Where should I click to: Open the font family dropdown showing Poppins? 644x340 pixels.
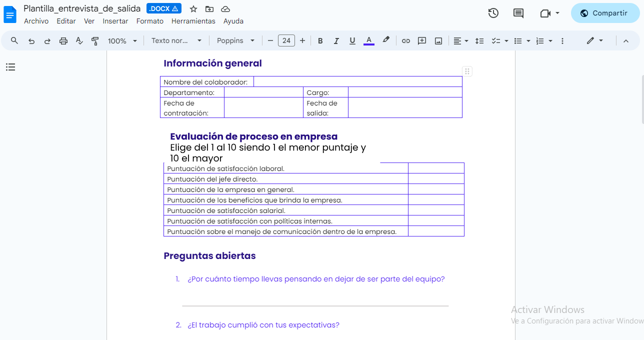point(235,40)
